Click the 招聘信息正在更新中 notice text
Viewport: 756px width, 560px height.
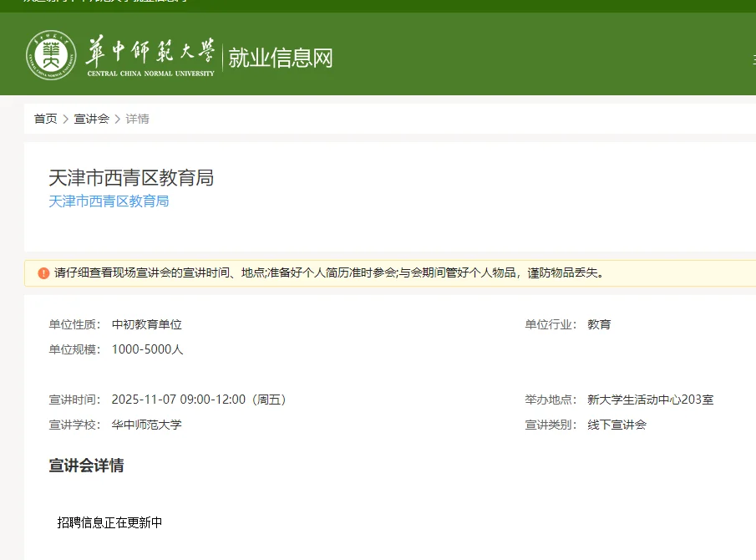pos(109,522)
